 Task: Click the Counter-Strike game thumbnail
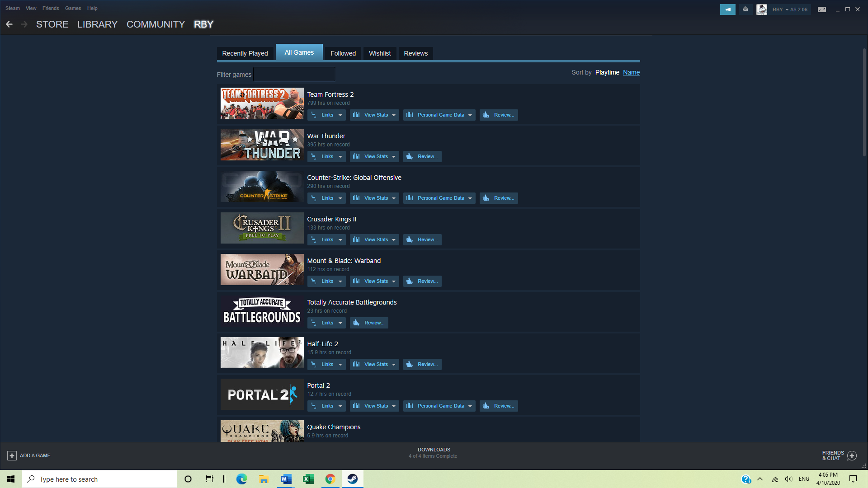click(x=262, y=186)
